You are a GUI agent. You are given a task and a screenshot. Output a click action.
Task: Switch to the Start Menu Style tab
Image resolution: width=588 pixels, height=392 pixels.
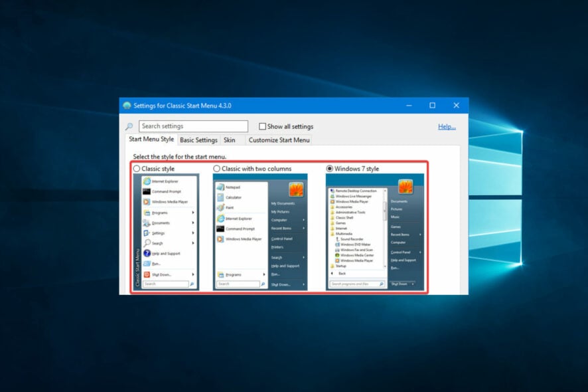pos(151,140)
